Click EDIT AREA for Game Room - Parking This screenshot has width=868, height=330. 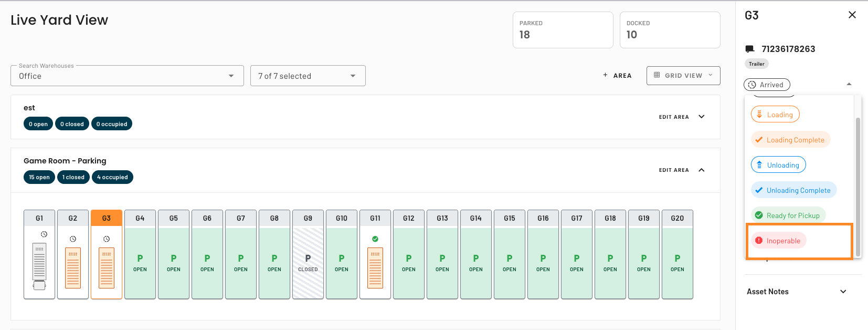[674, 170]
